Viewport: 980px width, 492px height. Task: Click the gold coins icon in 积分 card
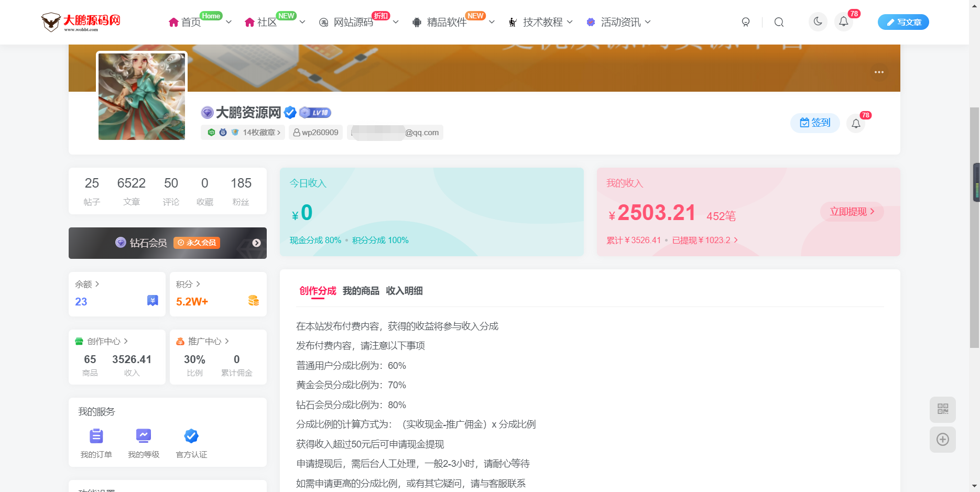[x=254, y=300]
